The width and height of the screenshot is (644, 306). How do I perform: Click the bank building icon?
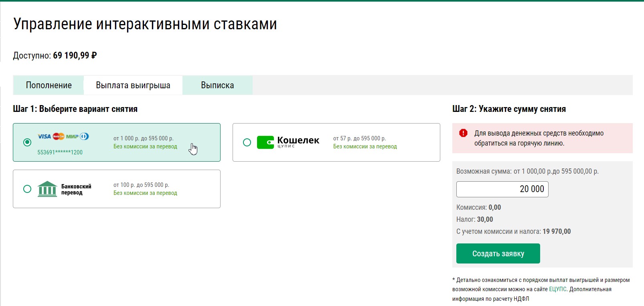[47, 189]
